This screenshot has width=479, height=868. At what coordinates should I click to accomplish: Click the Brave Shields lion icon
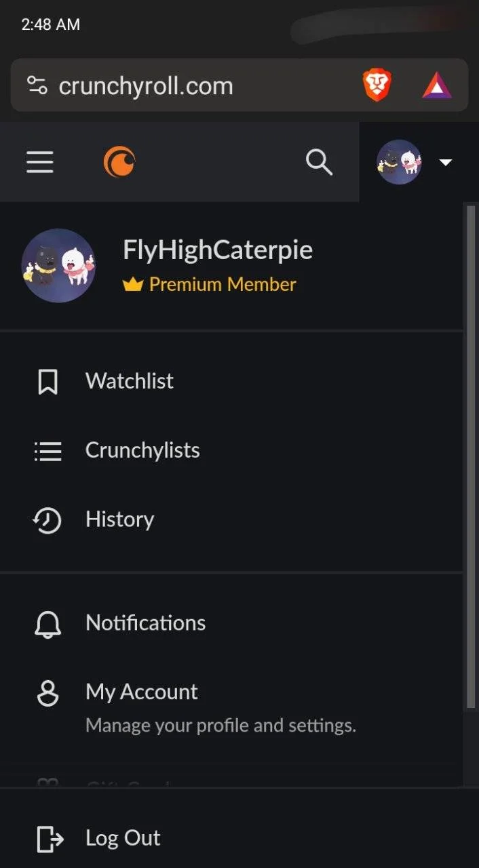pyautogui.click(x=377, y=86)
